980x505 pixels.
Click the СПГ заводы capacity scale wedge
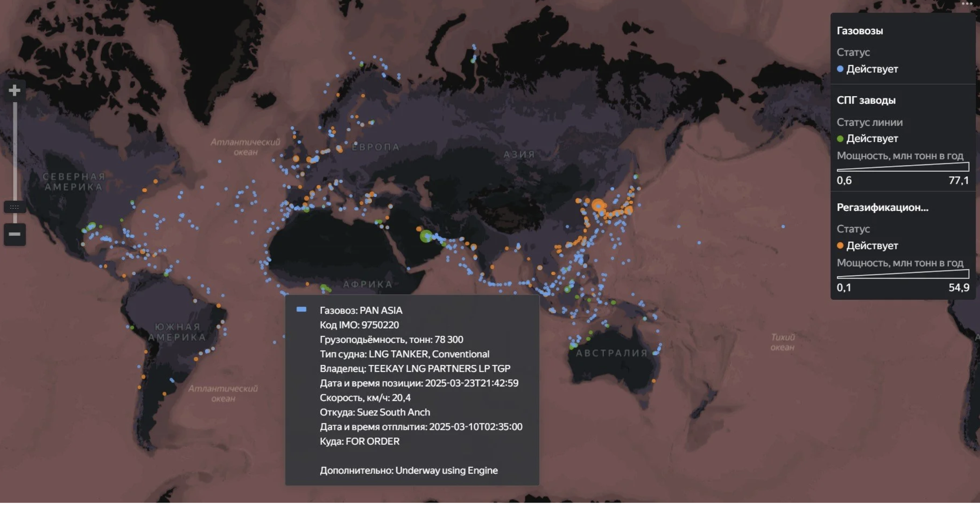coord(903,167)
